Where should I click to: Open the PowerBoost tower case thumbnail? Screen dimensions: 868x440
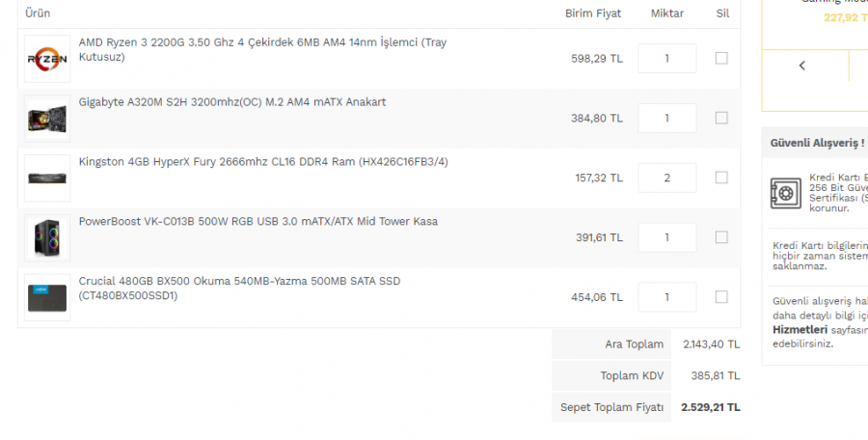pyautogui.click(x=47, y=237)
